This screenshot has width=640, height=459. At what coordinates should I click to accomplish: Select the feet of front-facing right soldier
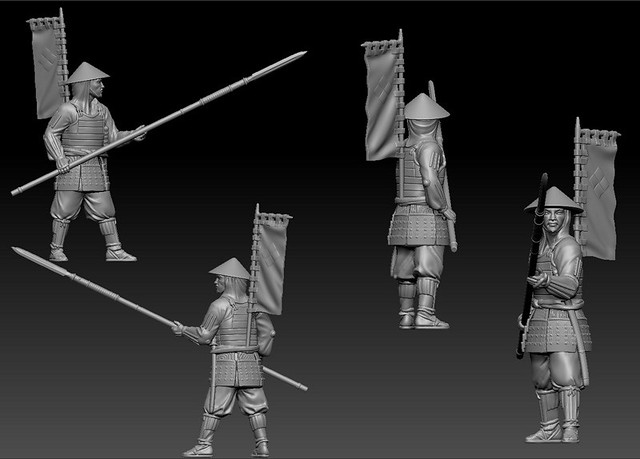553,430
